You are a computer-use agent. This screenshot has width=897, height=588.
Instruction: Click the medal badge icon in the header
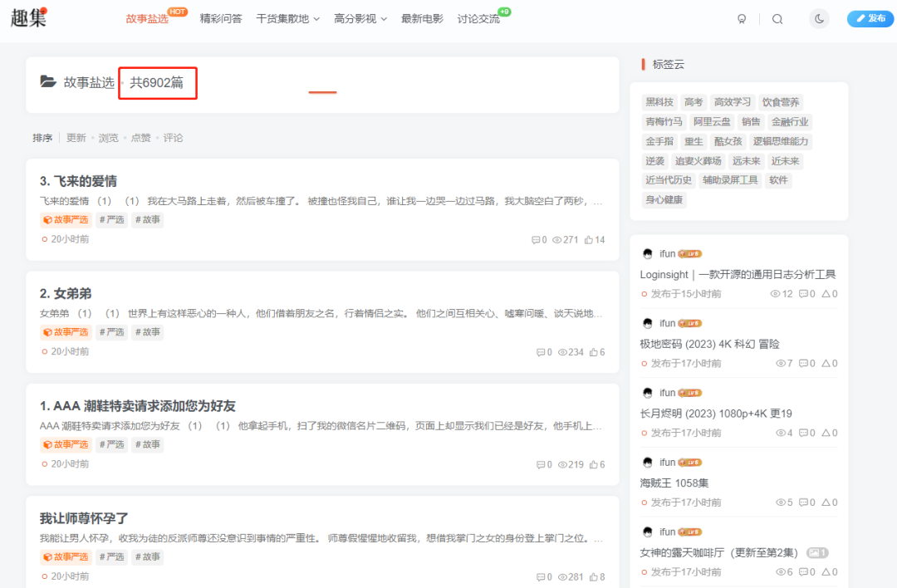pos(742,17)
